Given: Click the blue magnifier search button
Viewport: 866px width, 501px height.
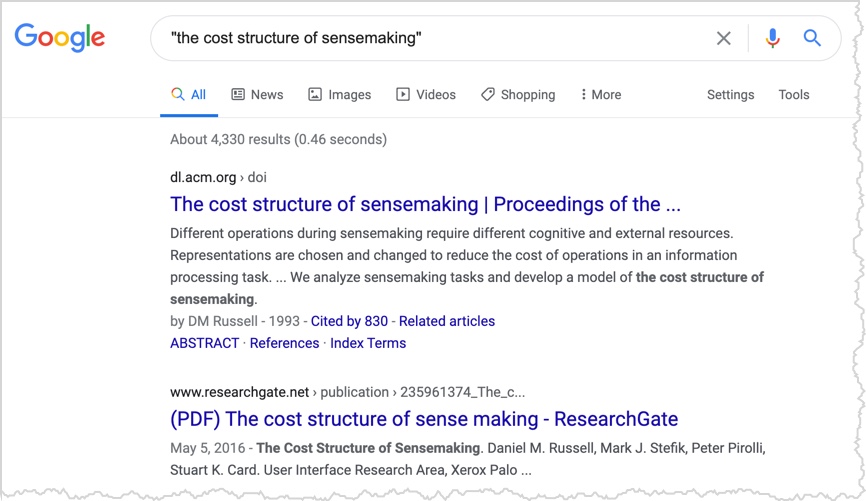Looking at the screenshot, I should point(812,38).
